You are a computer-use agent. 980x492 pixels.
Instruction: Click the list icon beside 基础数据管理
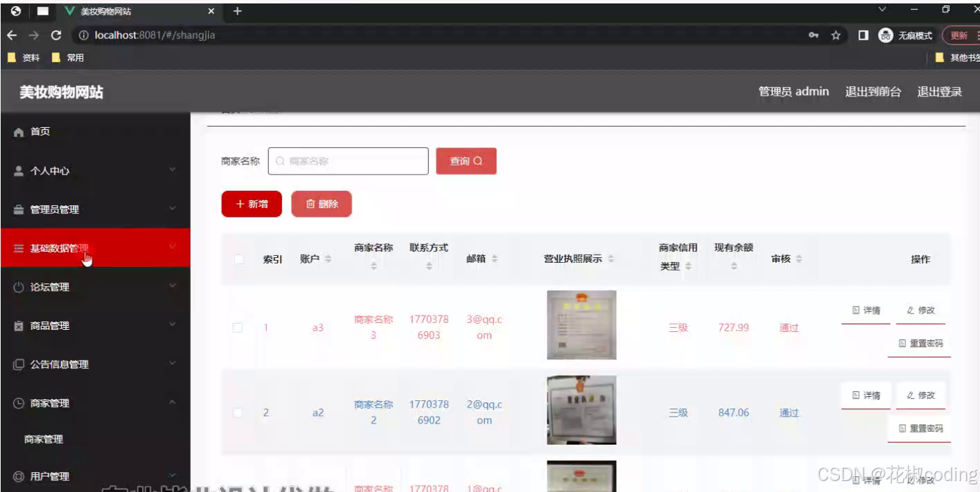point(19,248)
